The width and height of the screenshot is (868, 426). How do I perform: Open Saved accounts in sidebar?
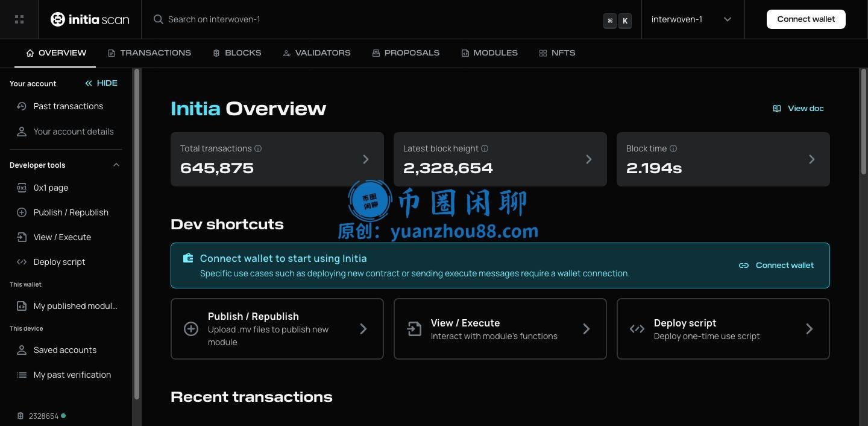point(64,350)
